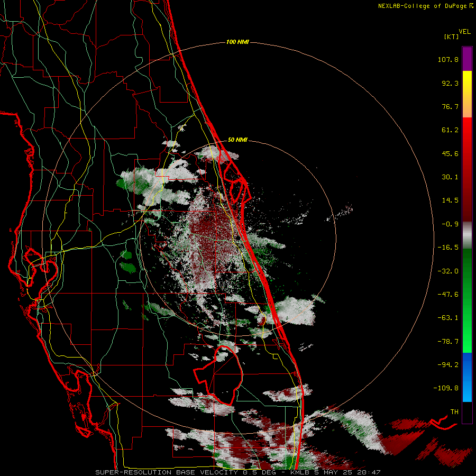Click the "VEL" legend heading
Viewport: 476px width, 476px height.
464,32
